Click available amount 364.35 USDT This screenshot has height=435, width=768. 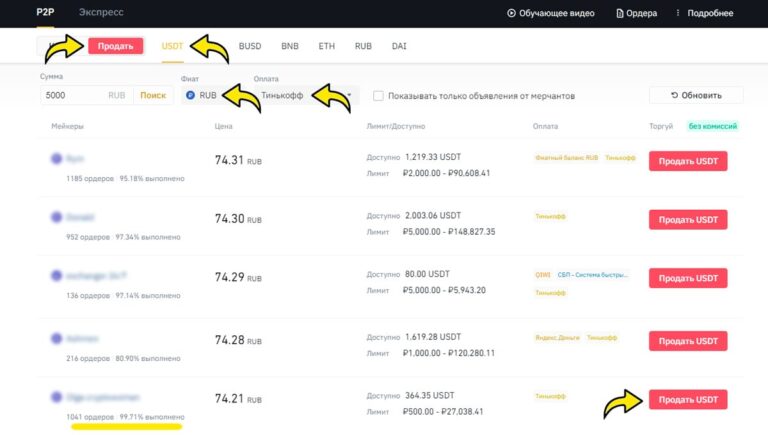click(x=430, y=395)
